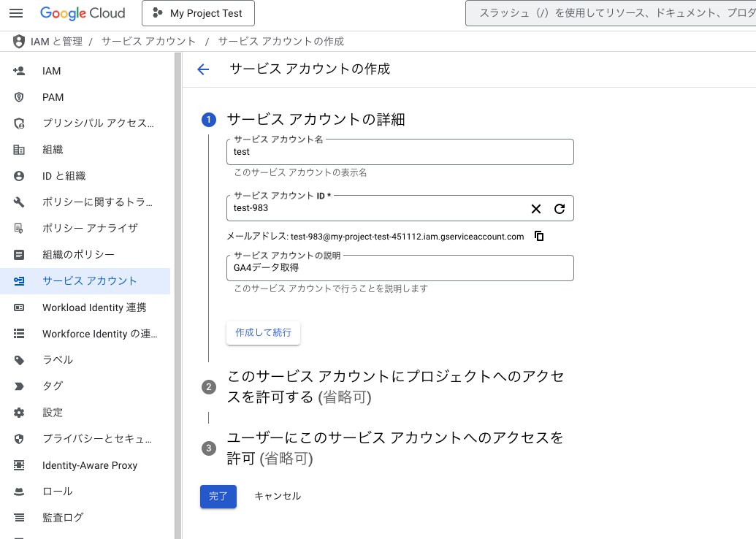
Task: Click the back arrow beside サービス アカウントの作成
Action: click(203, 69)
